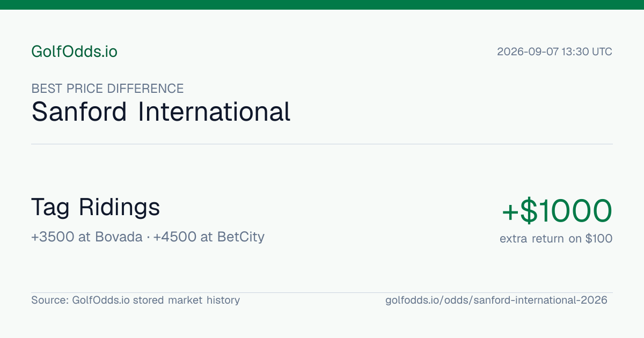Click the $100 stake amount in the caption
The height and width of the screenshot is (338, 644).
click(x=599, y=239)
